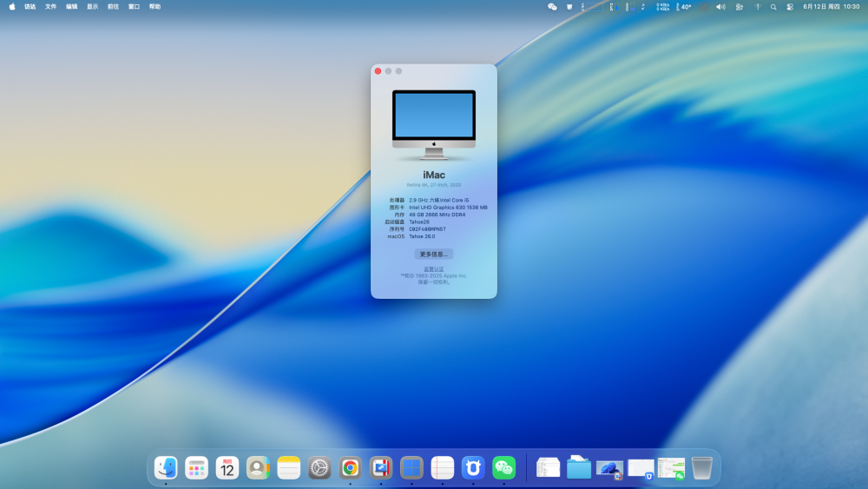Open the blue folder stack in Dock

(578, 467)
